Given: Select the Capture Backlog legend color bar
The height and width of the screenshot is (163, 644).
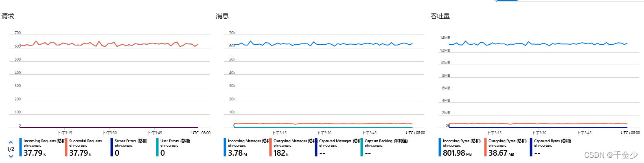Looking at the screenshot, I should tap(361, 147).
